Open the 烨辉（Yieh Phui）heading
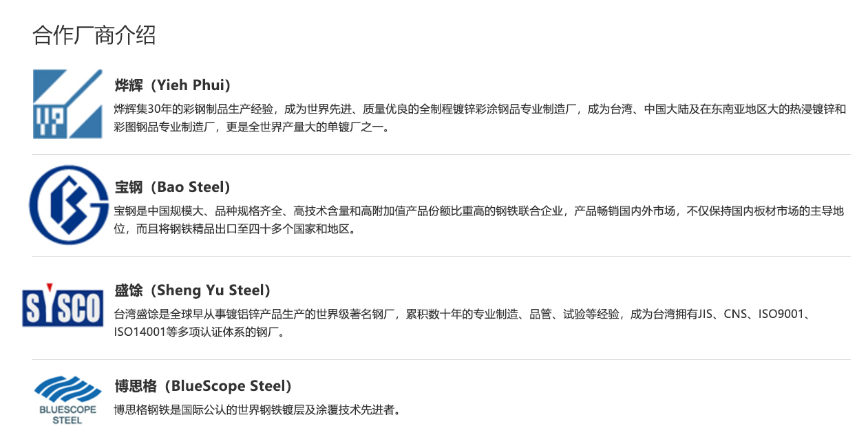The image size is (868, 437). pyautogui.click(x=173, y=85)
